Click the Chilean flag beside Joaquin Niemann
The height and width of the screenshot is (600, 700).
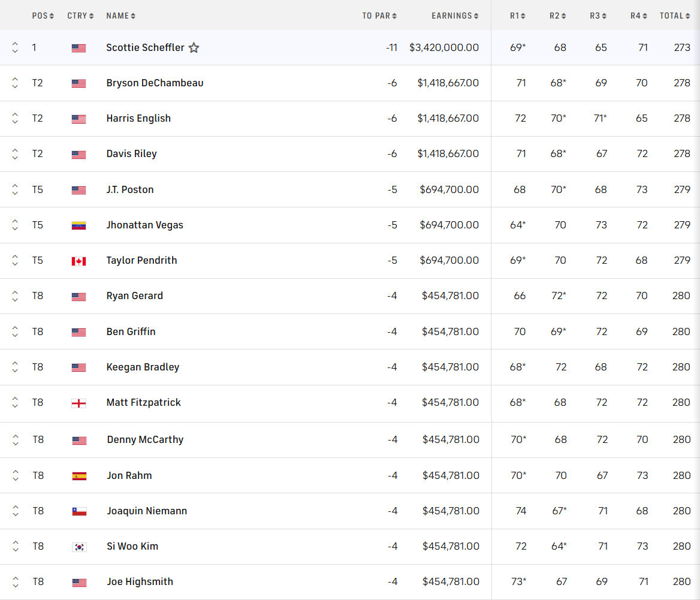[79, 511]
